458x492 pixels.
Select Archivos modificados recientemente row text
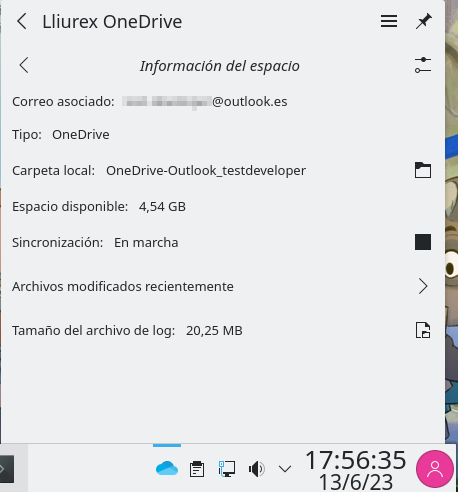click(123, 287)
